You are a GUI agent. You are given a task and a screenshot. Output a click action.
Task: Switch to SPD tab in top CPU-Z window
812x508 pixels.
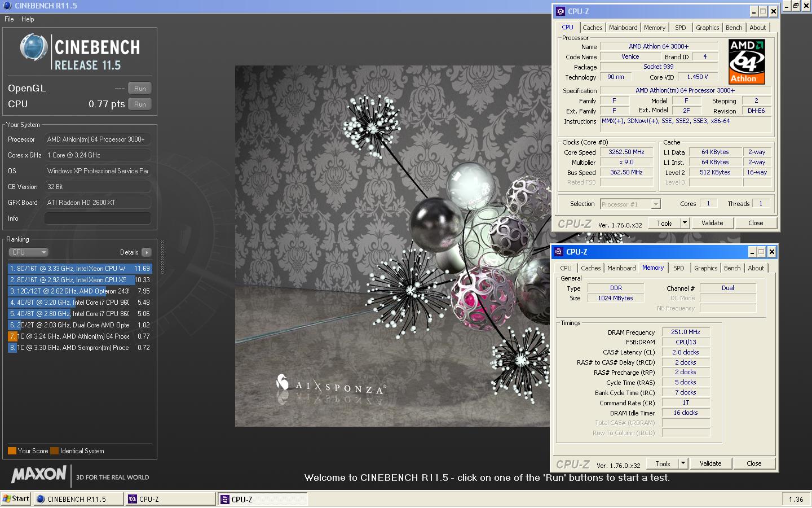click(x=681, y=28)
